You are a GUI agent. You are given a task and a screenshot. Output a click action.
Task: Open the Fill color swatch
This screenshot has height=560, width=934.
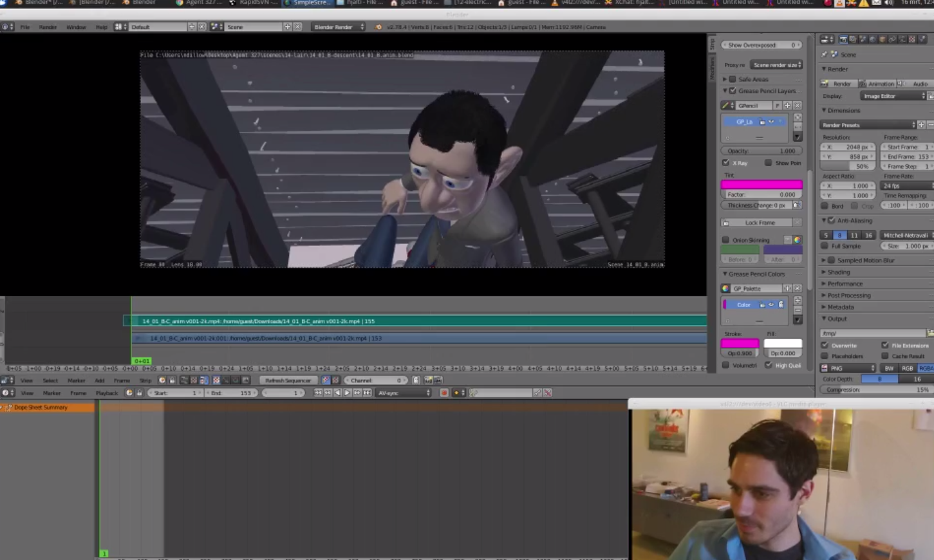783,344
